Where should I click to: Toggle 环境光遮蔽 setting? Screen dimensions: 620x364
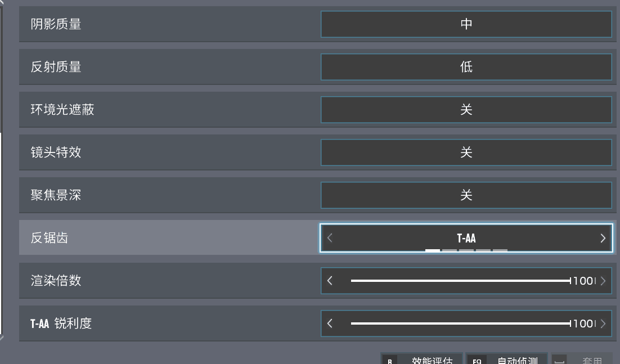click(x=466, y=110)
